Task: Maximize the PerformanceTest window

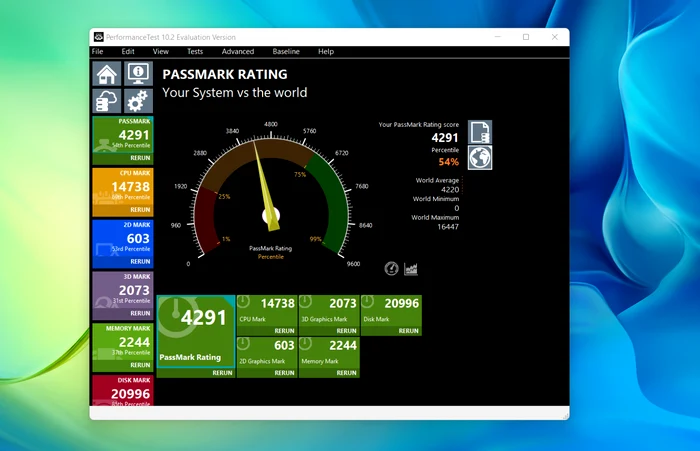Action: [x=526, y=37]
